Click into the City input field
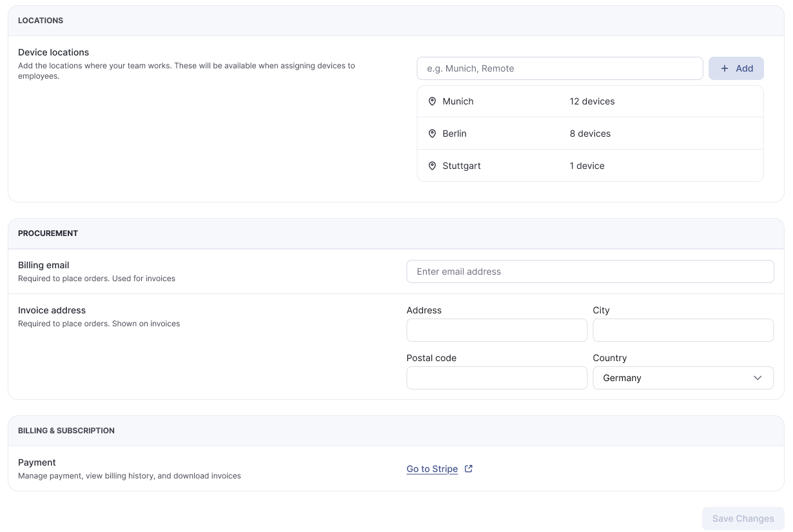793x532 pixels. click(x=683, y=330)
